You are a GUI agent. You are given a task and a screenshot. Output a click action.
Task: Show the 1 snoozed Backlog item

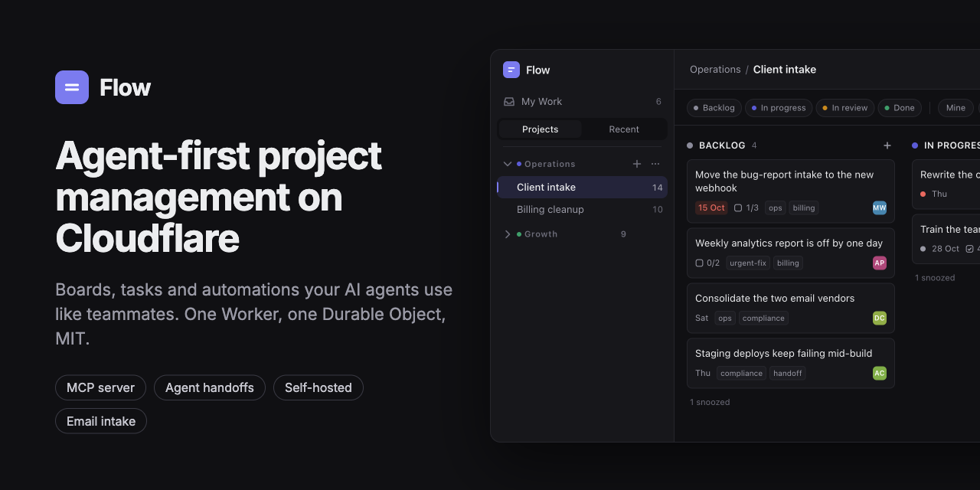(x=710, y=402)
